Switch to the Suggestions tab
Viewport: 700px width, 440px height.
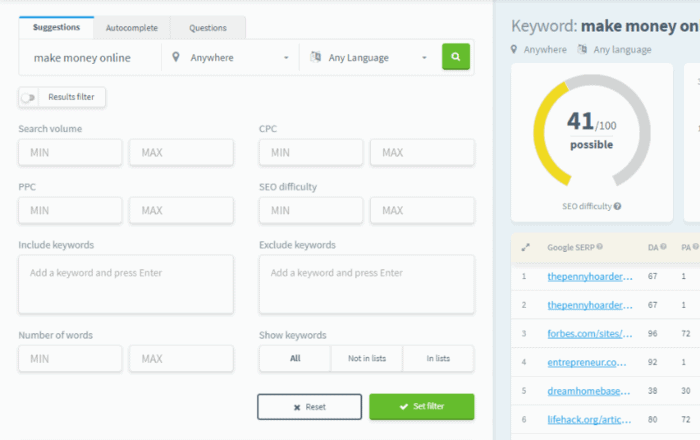(x=56, y=28)
